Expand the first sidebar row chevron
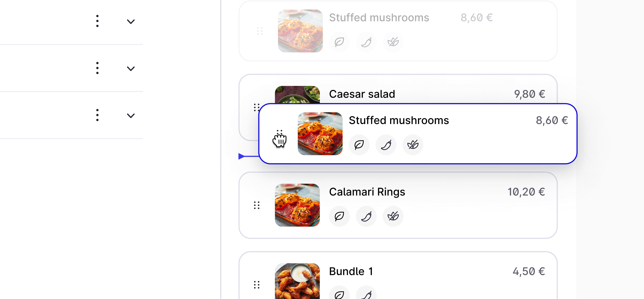 131,21
